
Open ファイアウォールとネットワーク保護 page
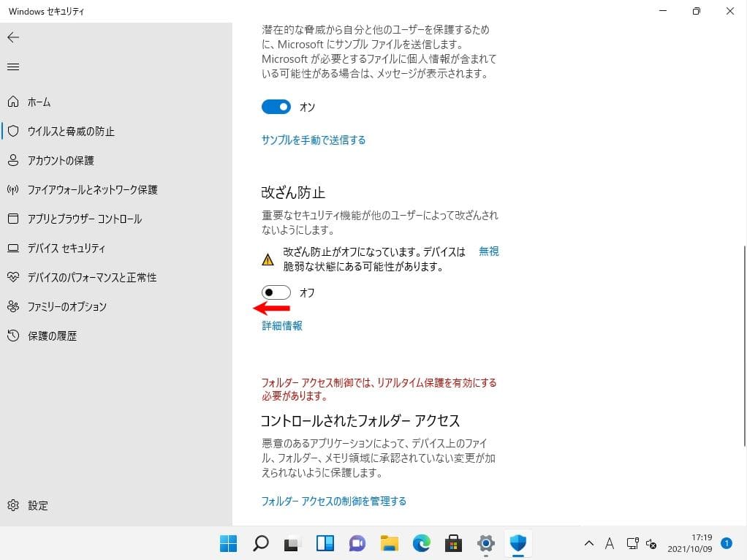click(92, 189)
